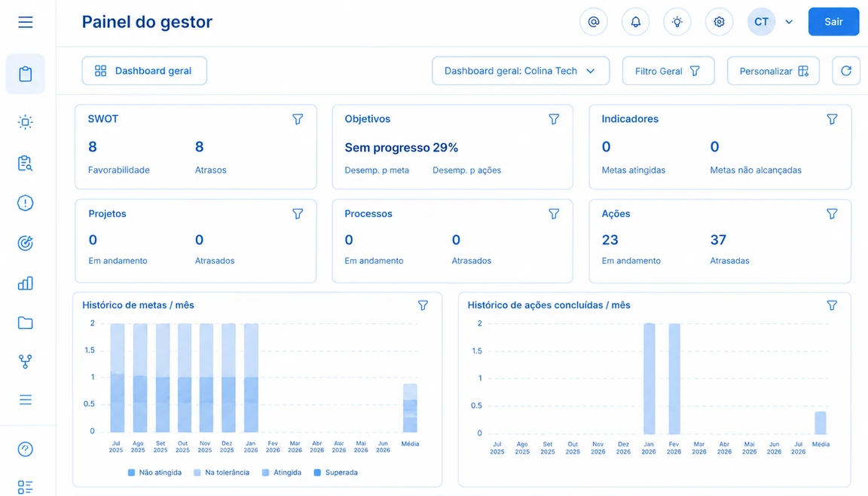Image resolution: width=868 pixels, height=496 pixels.
Task: Click the Sair button
Action: (833, 22)
